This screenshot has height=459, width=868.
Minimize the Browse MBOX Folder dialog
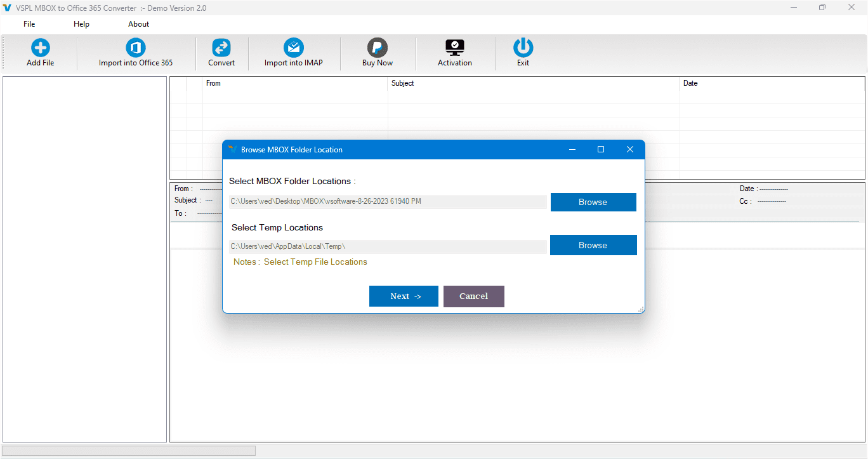pos(572,150)
